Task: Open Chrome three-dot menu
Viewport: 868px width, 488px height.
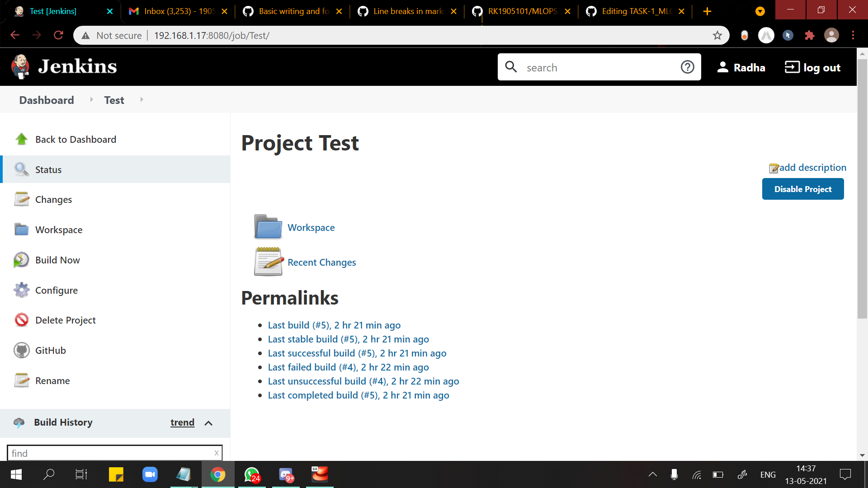Action: coord(853,35)
